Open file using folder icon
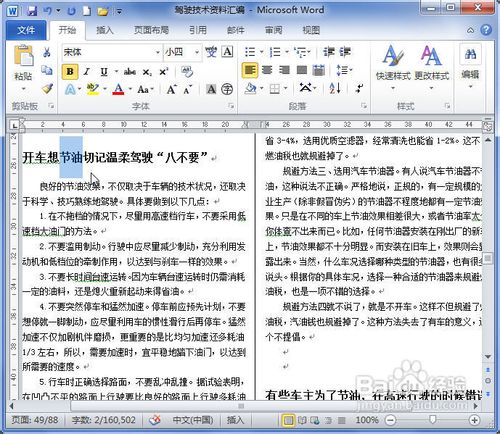 coord(103,11)
